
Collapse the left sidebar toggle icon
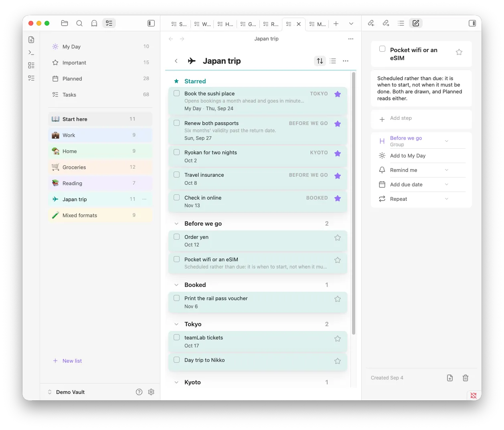click(x=151, y=23)
